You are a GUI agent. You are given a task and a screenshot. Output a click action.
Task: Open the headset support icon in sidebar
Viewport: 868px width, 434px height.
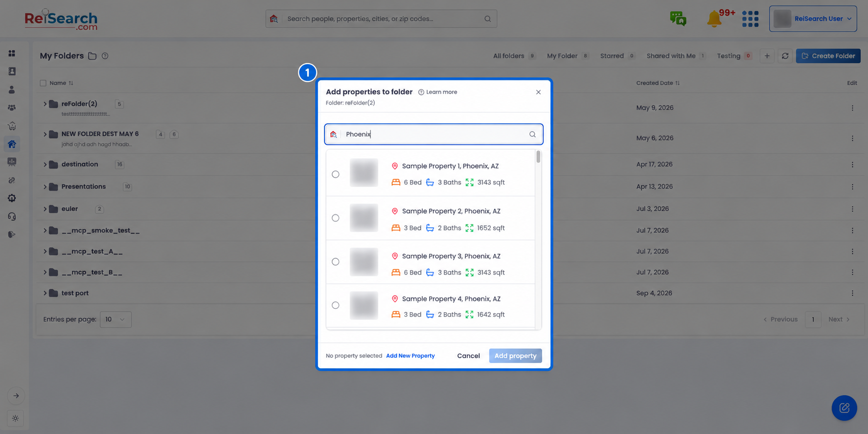point(12,216)
